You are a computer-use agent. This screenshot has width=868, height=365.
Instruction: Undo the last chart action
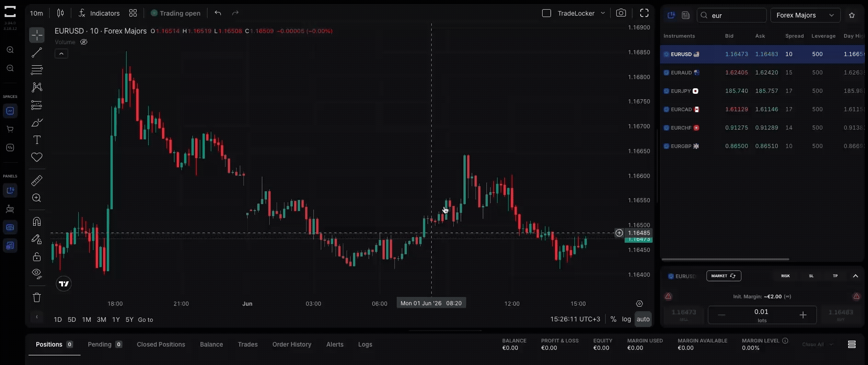[218, 13]
